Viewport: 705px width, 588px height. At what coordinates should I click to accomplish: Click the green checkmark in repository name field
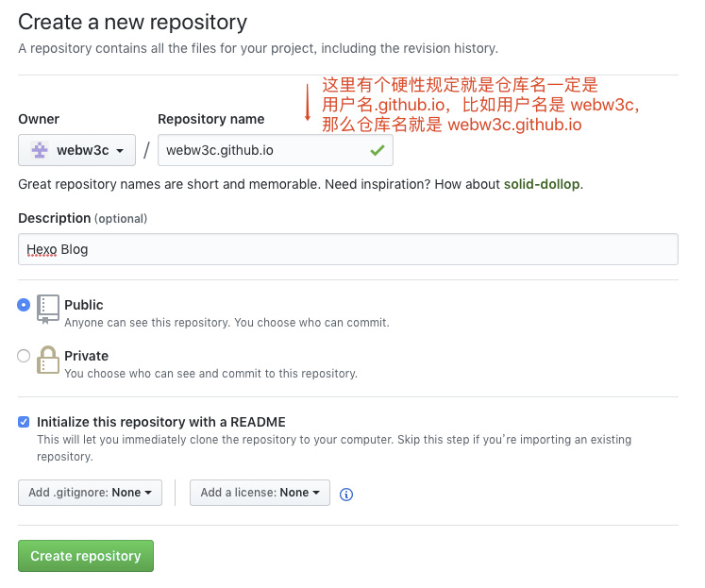(378, 150)
